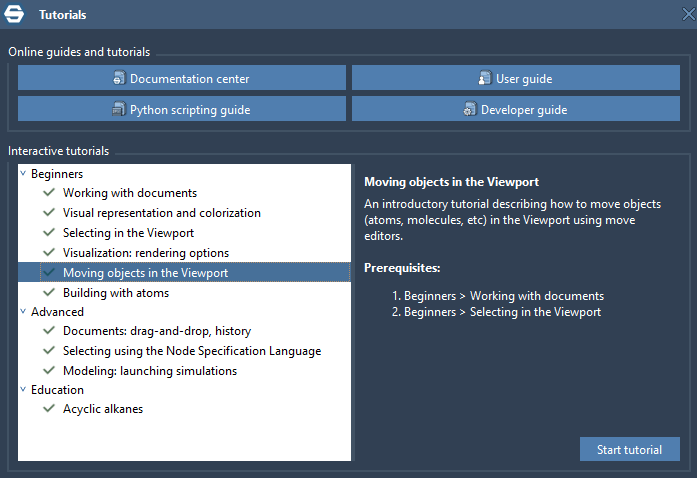Start the selected tutorial

tap(629, 449)
